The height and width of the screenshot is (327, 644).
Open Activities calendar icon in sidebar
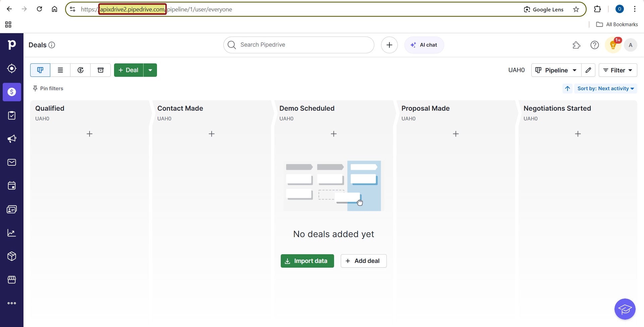[12, 186]
